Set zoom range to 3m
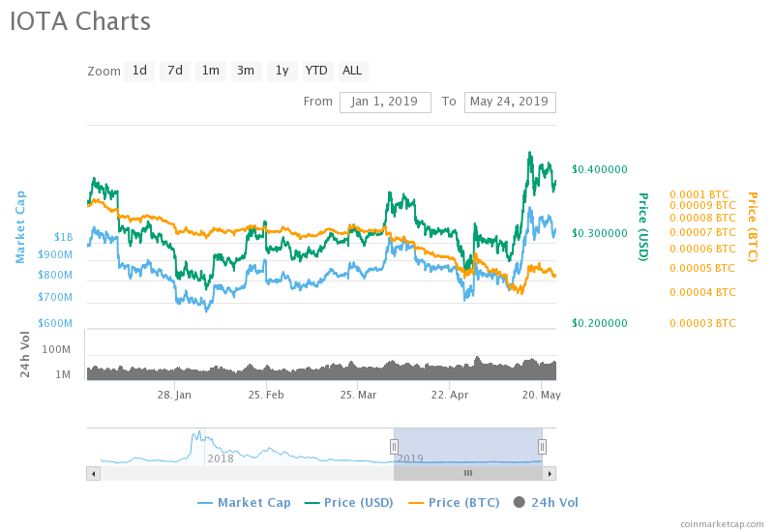 [246, 71]
